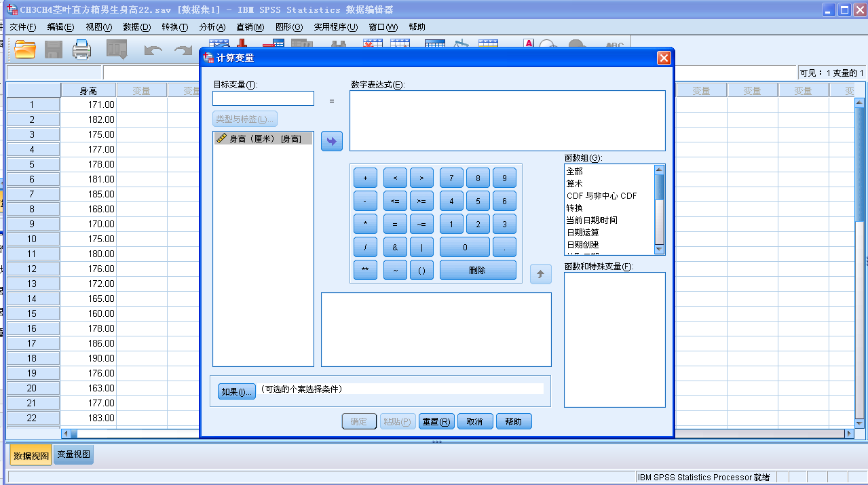Open the 文件(F) menu

23,27
